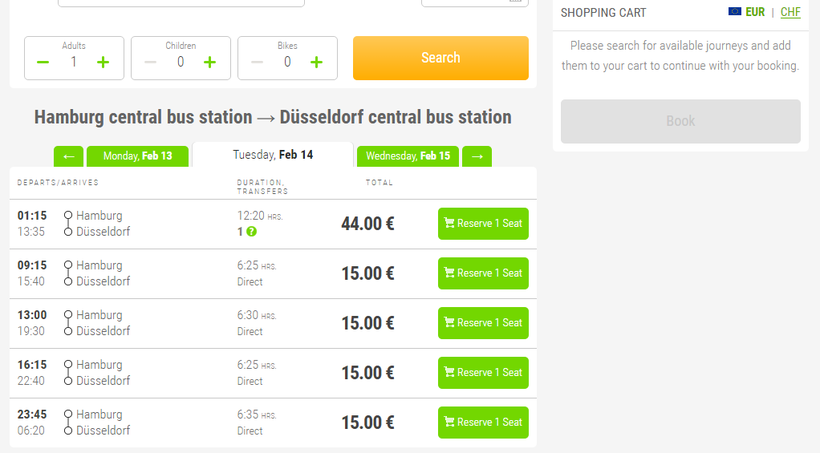Reserve a seat on the 13:00 departure
Screen dimensions: 820x453
coord(483,323)
